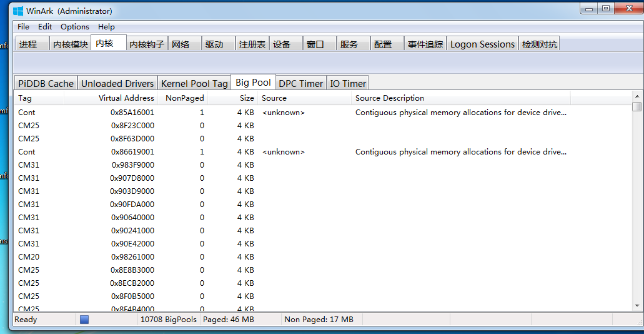Select row with address 0x86619001
644x334 pixels.
[323, 152]
